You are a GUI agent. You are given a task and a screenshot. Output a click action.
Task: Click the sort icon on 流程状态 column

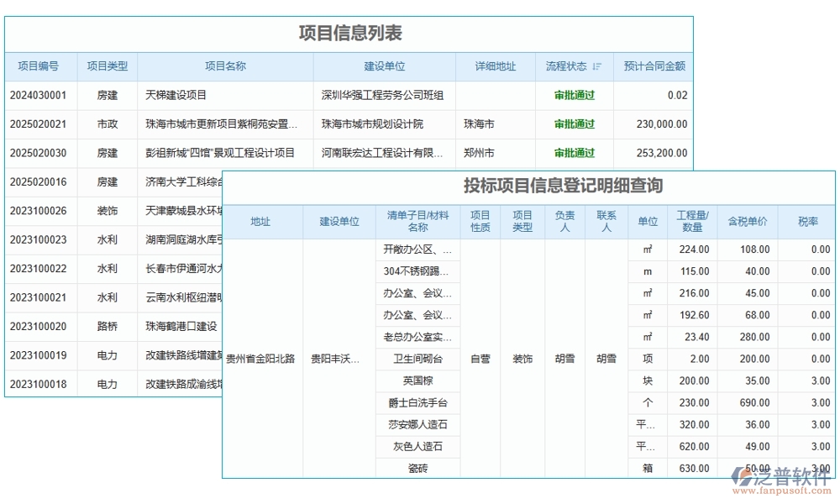598,66
